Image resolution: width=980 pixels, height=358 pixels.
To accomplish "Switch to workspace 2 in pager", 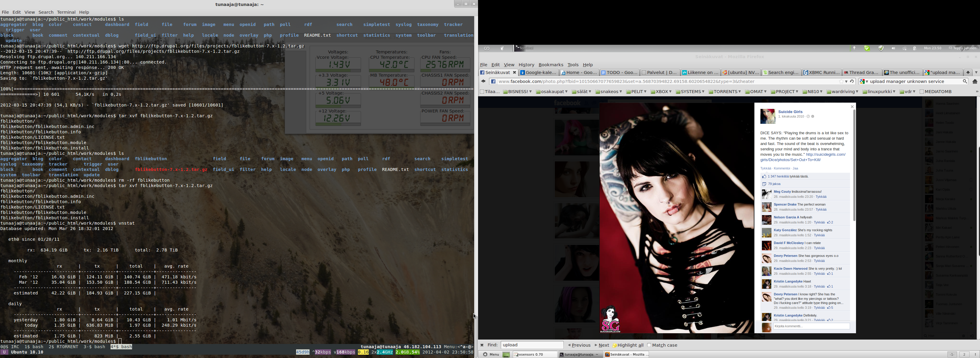I will [x=964, y=354].
